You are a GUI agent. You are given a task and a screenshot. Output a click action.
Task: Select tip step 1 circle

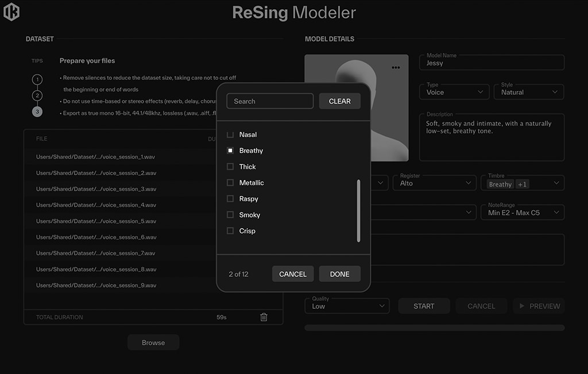pyautogui.click(x=37, y=79)
